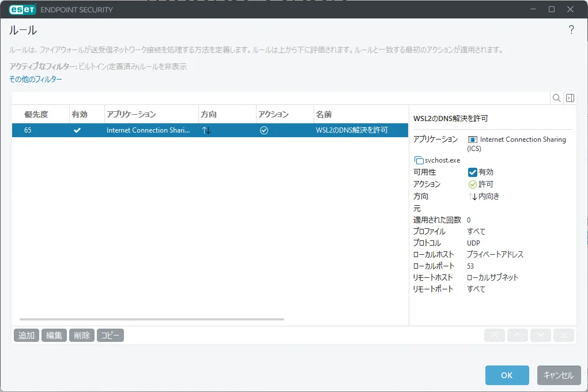Open the help question mark

571,30
